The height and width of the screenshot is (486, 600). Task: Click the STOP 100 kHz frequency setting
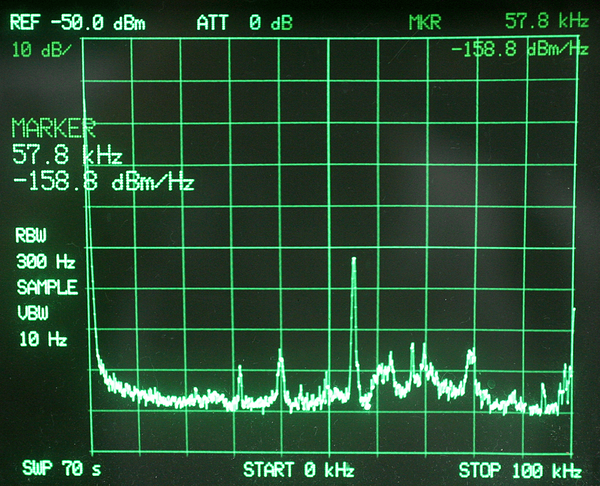click(x=519, y=469)
